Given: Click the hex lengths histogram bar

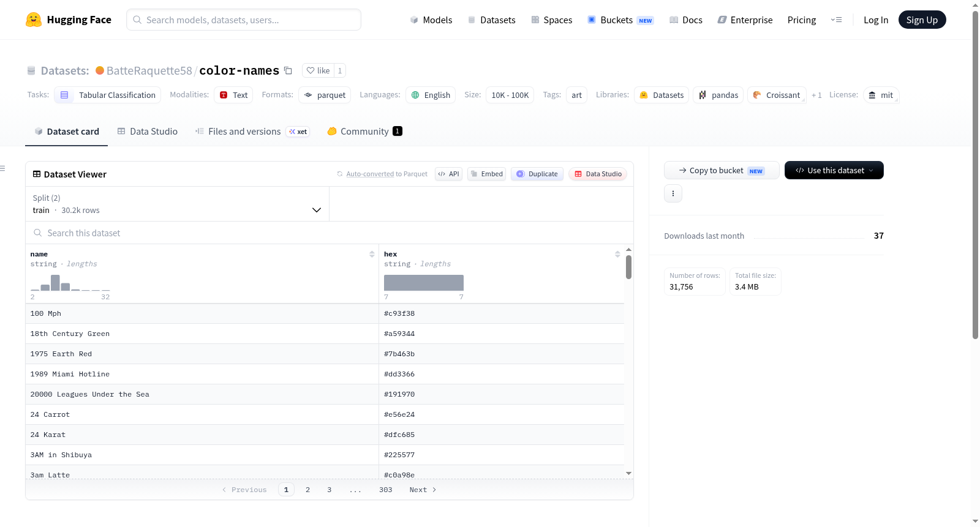Looking at the screenshot, I should (424, 283).
